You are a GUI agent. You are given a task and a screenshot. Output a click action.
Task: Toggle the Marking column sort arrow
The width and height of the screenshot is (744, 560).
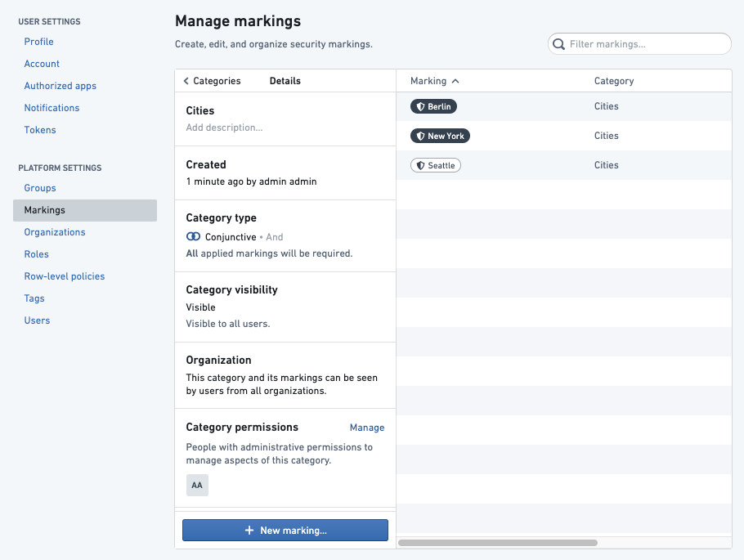tap(455, 81)
